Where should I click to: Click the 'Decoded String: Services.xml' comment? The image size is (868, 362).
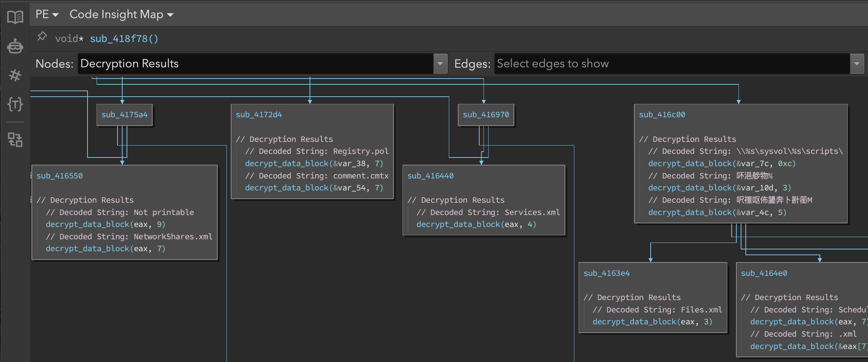tap(488, 212)
